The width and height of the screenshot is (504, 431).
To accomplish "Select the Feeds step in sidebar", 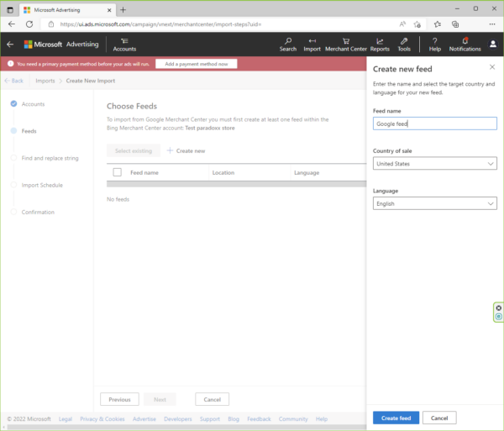I will [x=29, y=131].
